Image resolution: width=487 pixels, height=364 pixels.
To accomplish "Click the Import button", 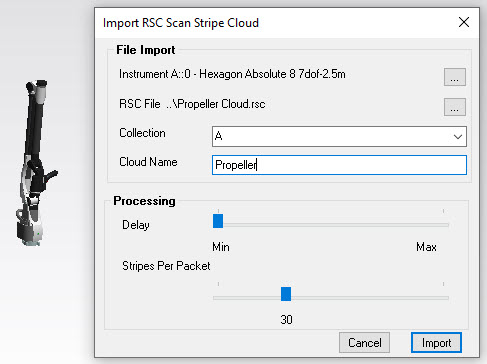I will tap(436, 343).
